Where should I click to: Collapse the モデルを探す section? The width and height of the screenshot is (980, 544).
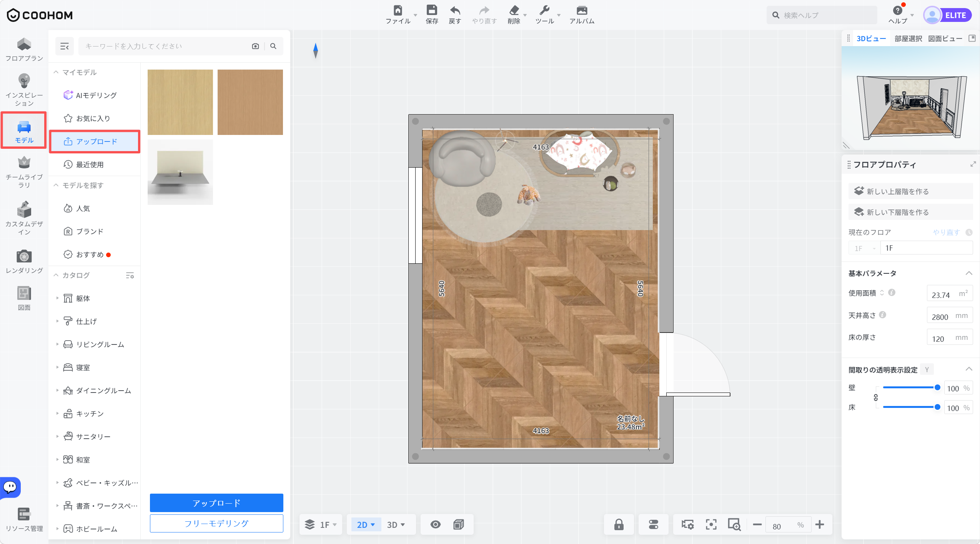click(56, 185)
